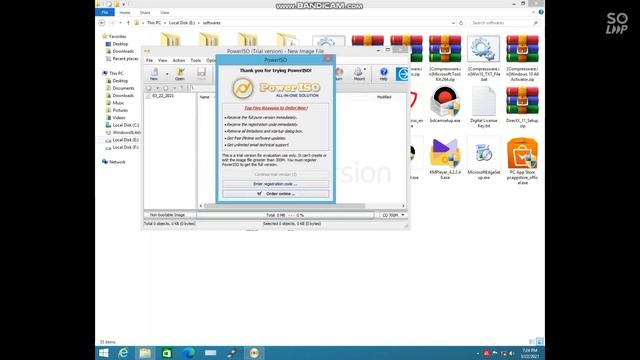Click the Non-bootable Image status label
This screenshot has width=640, height=360.
pyautogui.click(x=167, y=215)
